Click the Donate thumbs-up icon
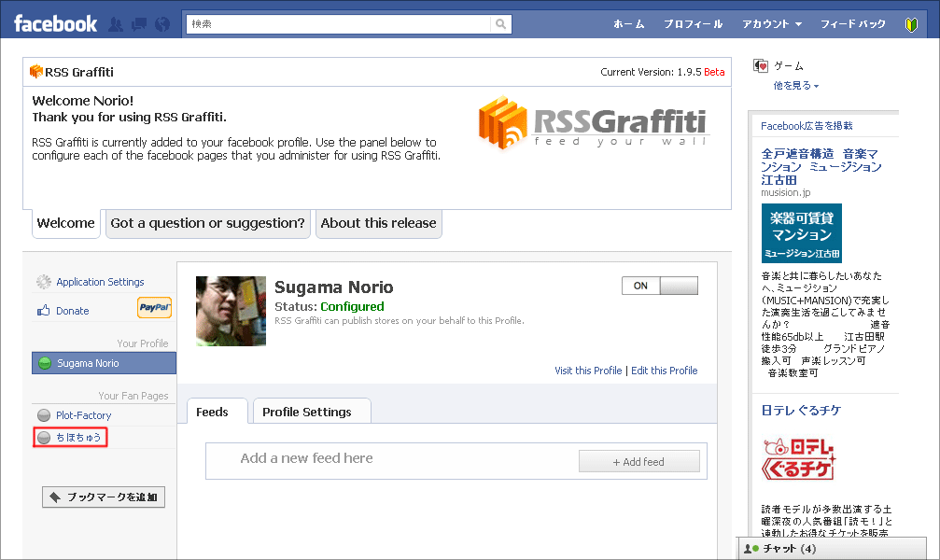This screenshot has height=560, width=940. (x=43, y=311)
